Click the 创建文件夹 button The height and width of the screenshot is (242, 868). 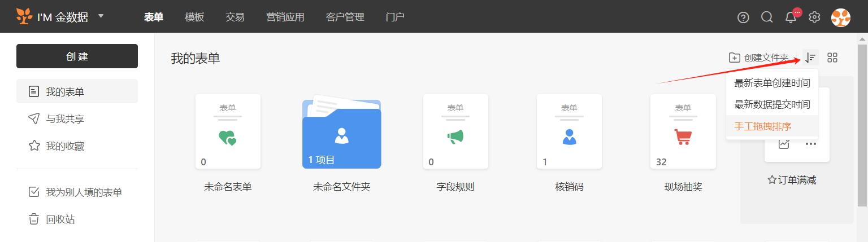[x=758, y=58]
